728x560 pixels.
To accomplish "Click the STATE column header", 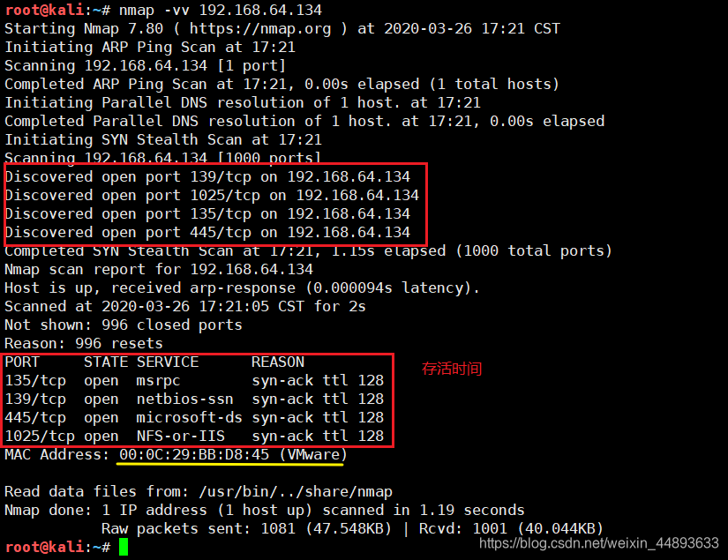I will [106, 362].
